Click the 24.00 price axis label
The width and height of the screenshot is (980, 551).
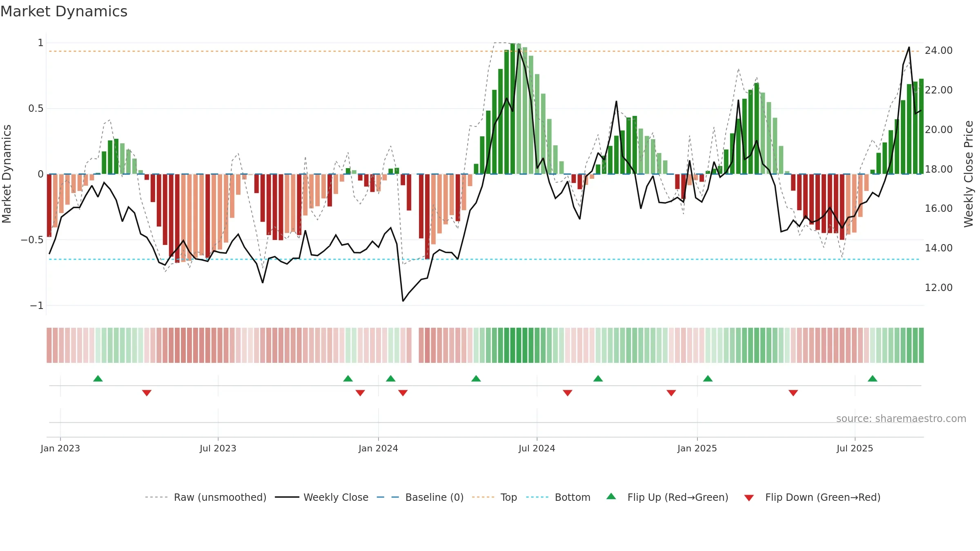click(x=939, y=51)
